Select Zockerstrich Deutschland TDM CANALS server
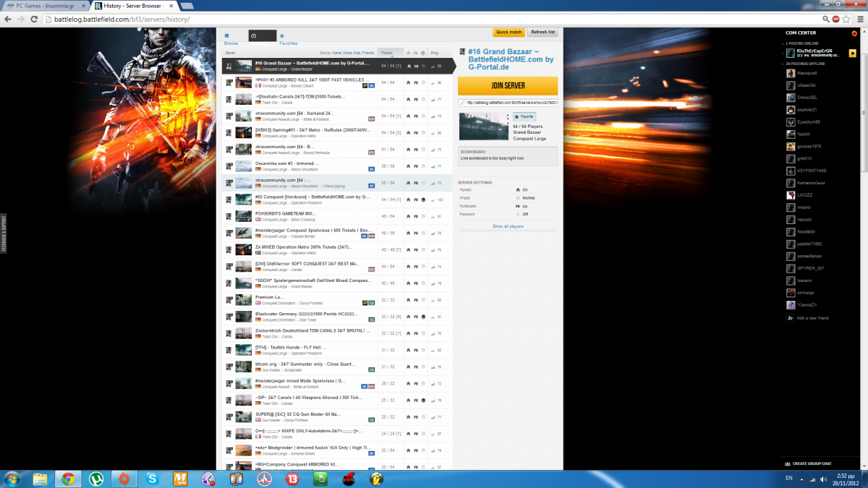Screen dimensions: 868x488 pos(339,333)
